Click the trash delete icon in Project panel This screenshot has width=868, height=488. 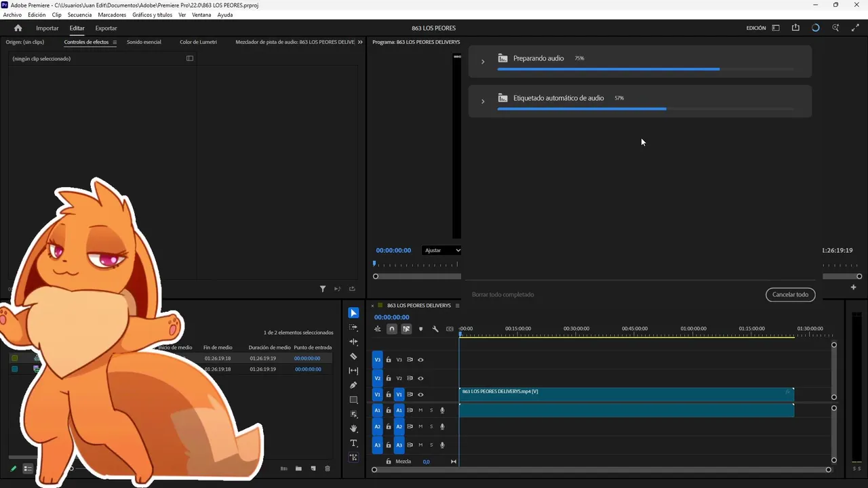coord(328,468)
